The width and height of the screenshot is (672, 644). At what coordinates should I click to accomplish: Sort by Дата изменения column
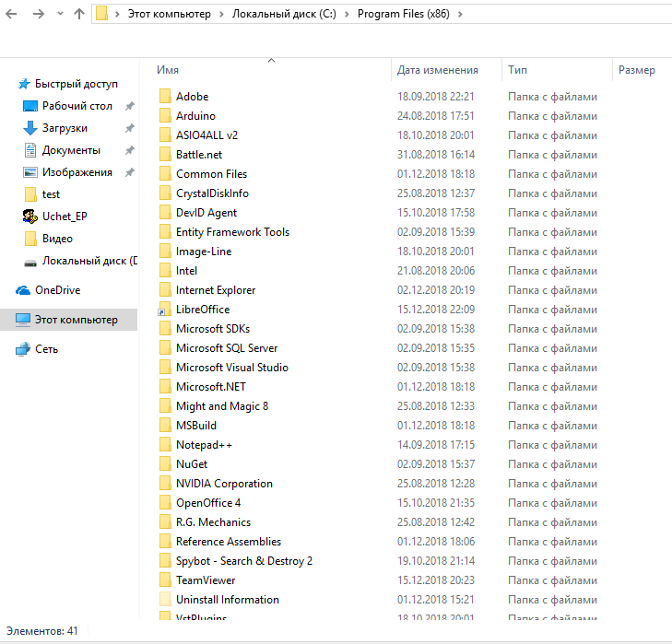click(437, 70)
